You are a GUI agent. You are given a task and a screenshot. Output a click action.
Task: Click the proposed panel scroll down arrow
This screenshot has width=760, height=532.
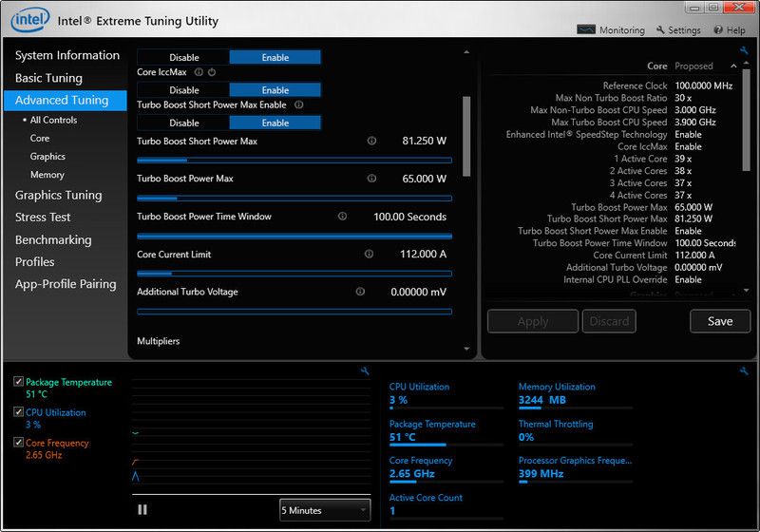(747, 290)
